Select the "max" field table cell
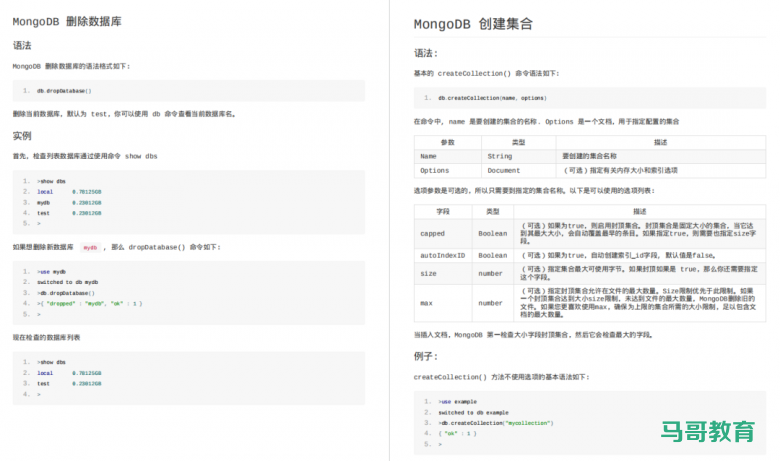Image resolution: width=780 pixels, height=461 pixels. [x=426, y=302]
